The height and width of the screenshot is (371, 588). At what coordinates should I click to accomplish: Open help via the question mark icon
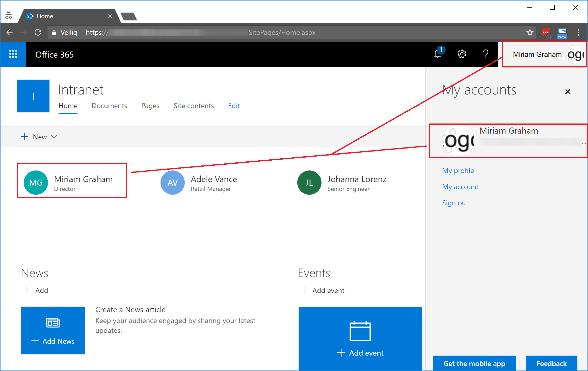[485, 54]
